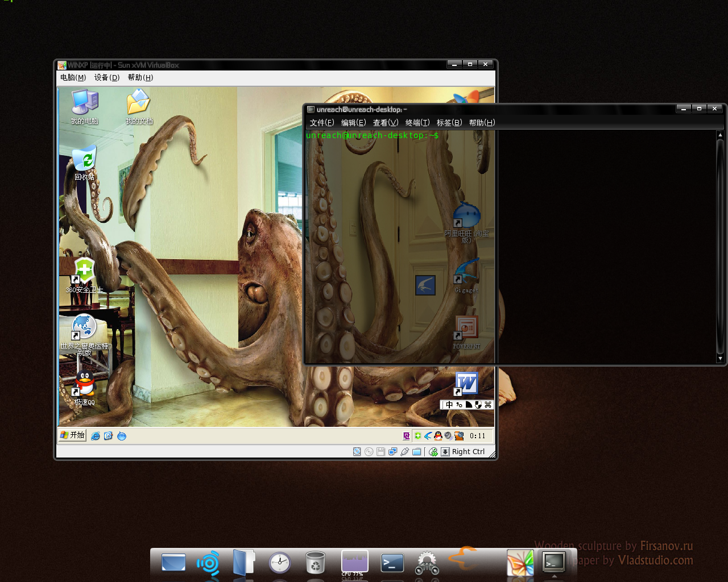The width and height of the screenshot is (728, 582).
Task: Open blue folder icon in dock
Action: tap(244, 563)
